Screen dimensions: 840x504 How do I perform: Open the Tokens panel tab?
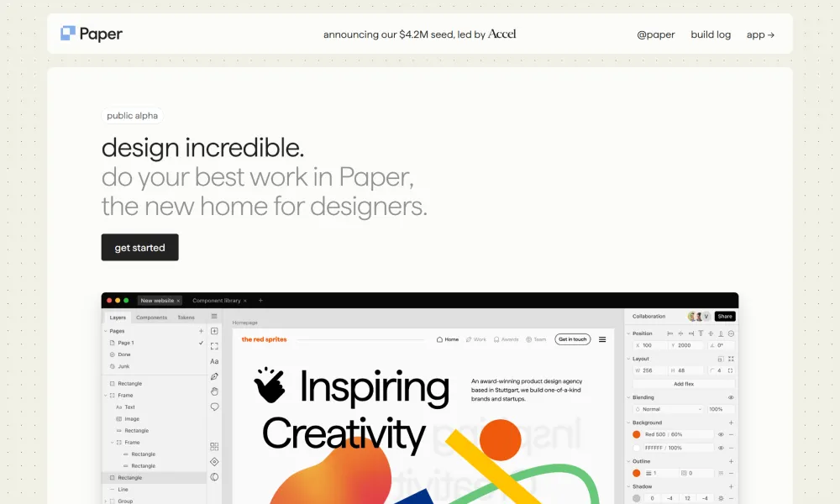(186, 317)
